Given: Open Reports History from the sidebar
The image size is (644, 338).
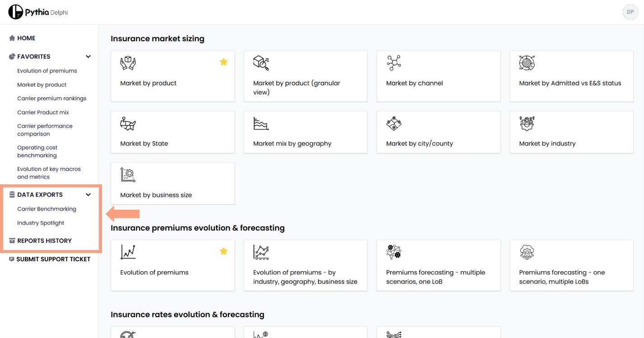Looking at the screenshot, I should click(44, 241).
